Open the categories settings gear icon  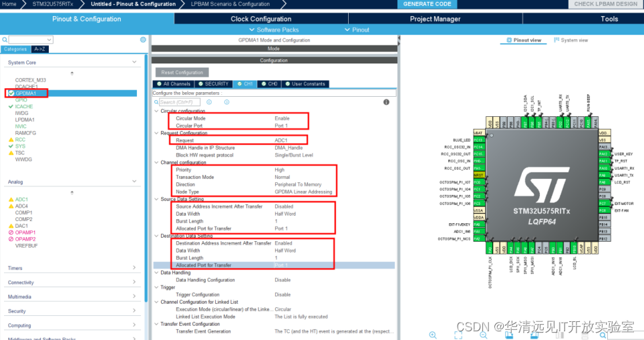pos(143,40)
